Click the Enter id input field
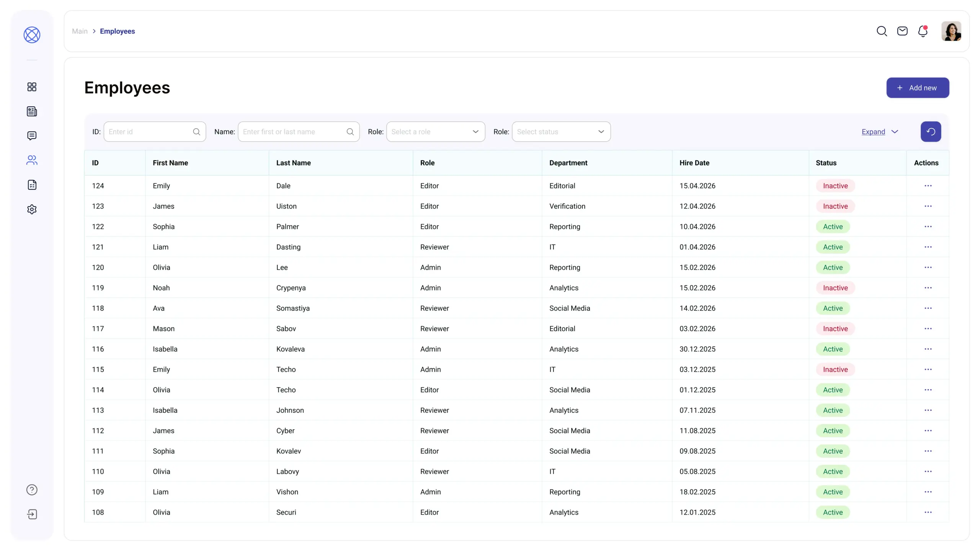 (x=149, y=132)
